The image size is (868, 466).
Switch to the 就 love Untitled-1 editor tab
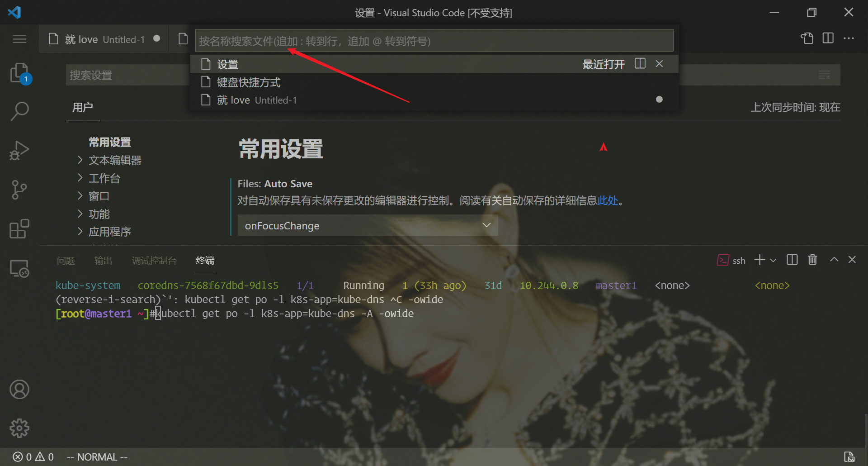click(104, 39)
